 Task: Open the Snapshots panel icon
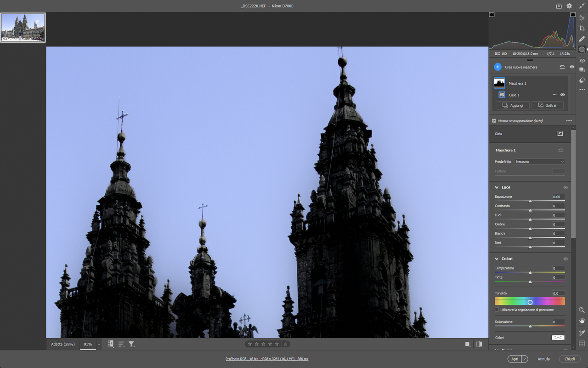tap(582, 70)
